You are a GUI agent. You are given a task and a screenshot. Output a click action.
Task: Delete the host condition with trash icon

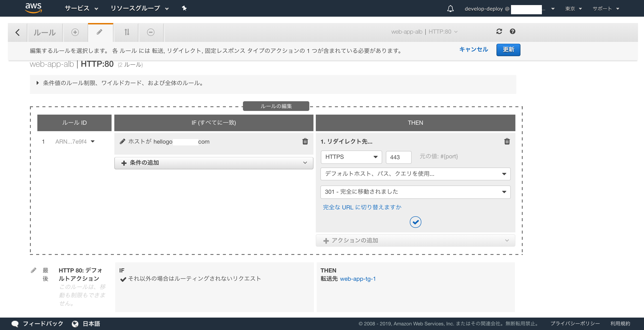[305, 142]
